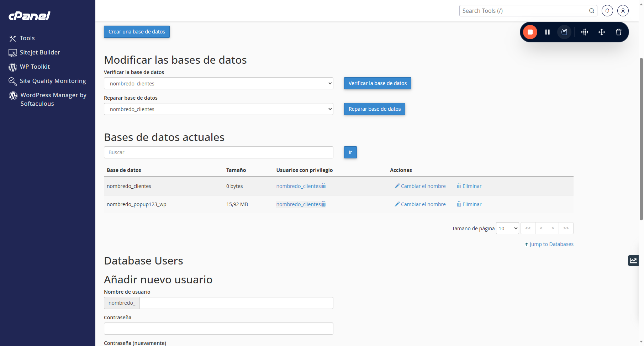Open the Tamaño de página dropdown
The width and height of the screenshot is (644, 346).
point(508,228)
